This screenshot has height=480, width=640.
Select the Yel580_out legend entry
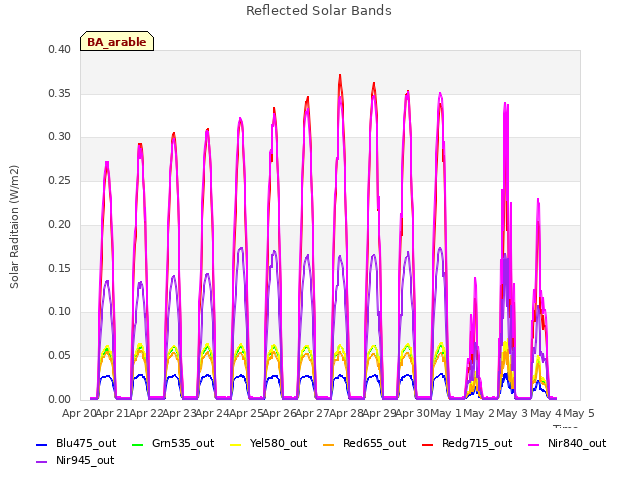pyautogui.click(x=269, y=444)
